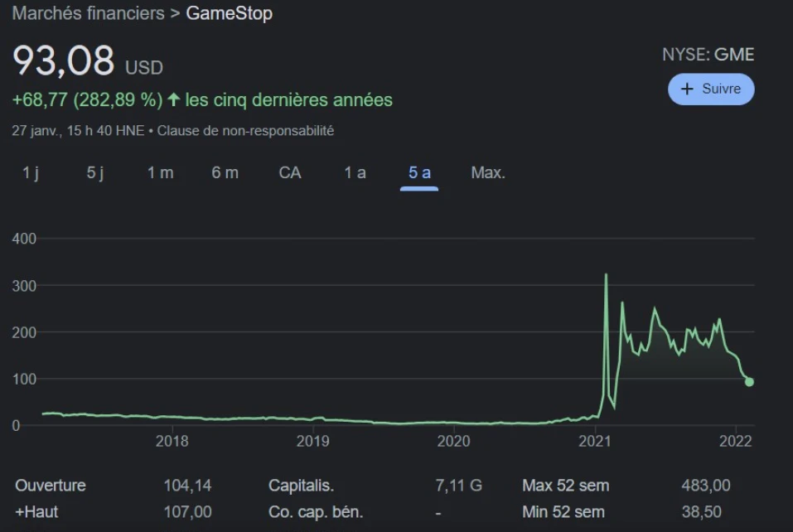The height and width of the screenshot is (532, 793).
Task: Show the 6 m chart range
Action: pyautogui.click(x=225, y=172)
